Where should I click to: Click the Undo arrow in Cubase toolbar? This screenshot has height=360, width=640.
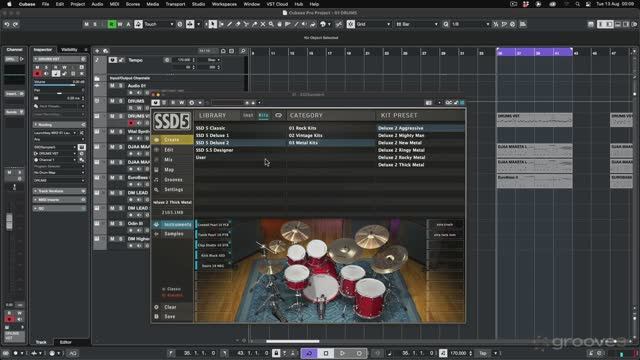pos(7,24)
